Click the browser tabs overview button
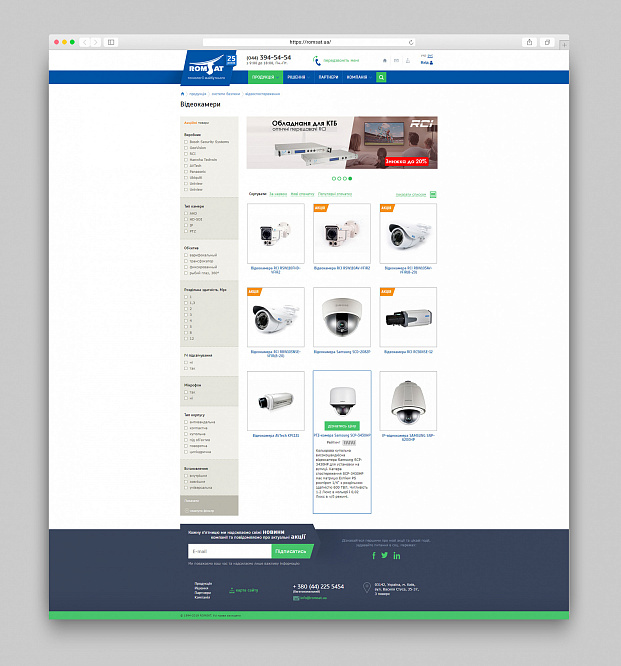Viewport: 621px width, 666px height. [x=547, y=42]
